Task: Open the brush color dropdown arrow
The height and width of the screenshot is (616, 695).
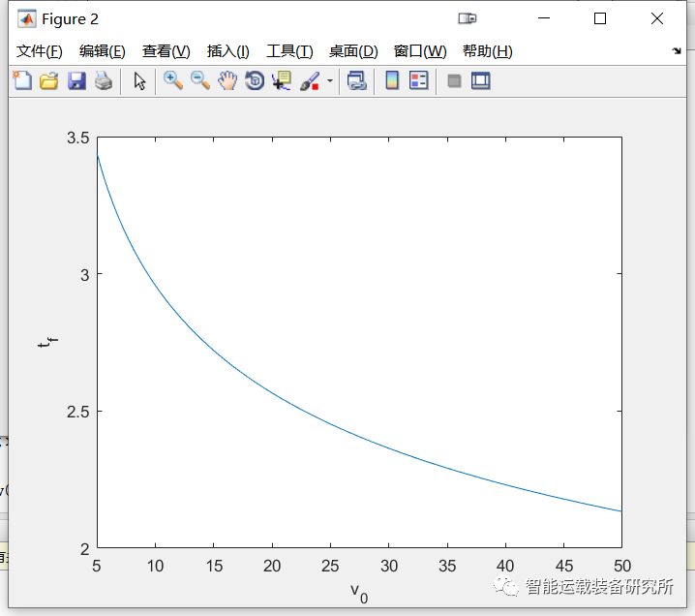Action: [x=330, y=80]
